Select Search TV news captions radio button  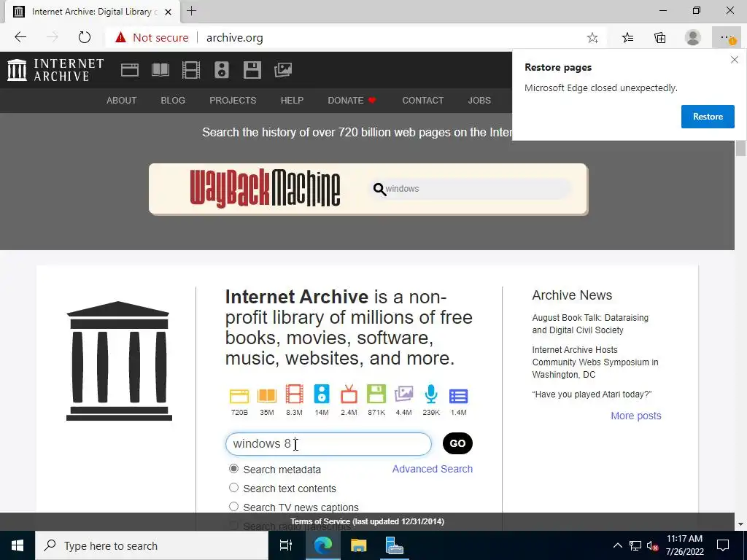pos(233,507)
